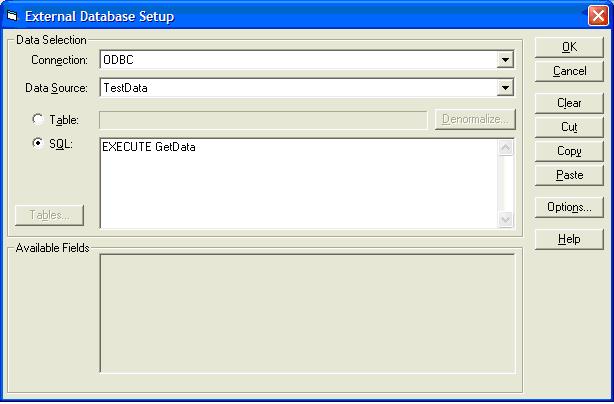
Task: Select the Table radio button
Action: pos(38,120)
